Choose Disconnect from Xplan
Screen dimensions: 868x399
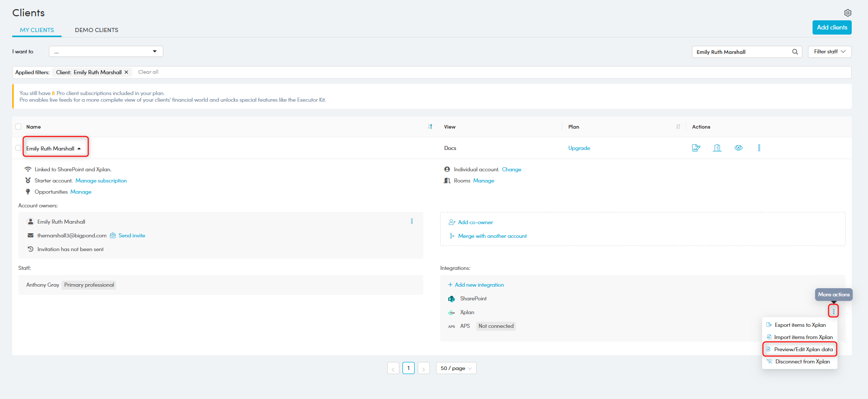(x=802, y=361)
